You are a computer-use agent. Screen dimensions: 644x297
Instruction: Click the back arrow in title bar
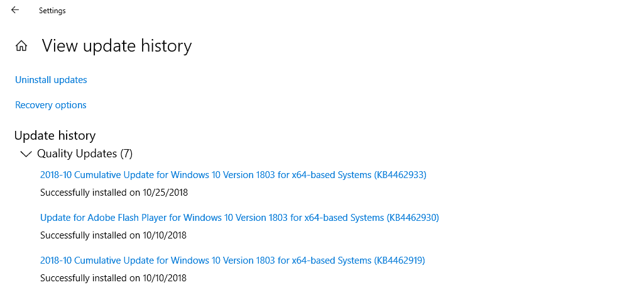pos(15,10)
